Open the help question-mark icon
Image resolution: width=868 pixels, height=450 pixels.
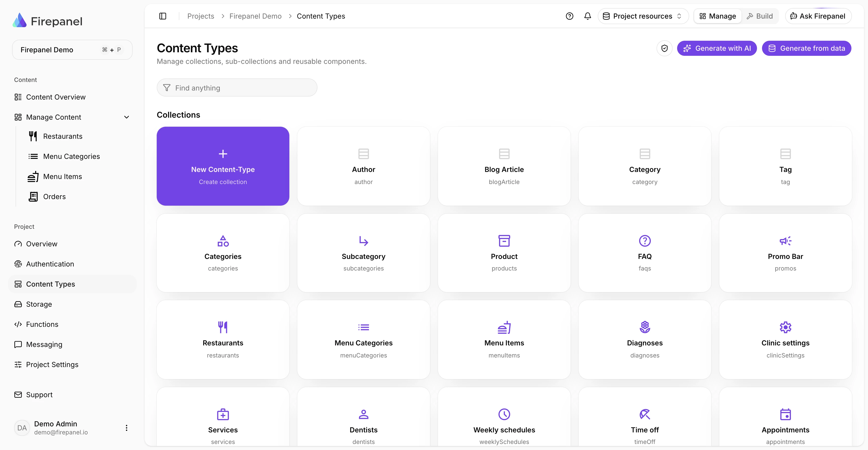pyautogui.click(x=569, y=16)
